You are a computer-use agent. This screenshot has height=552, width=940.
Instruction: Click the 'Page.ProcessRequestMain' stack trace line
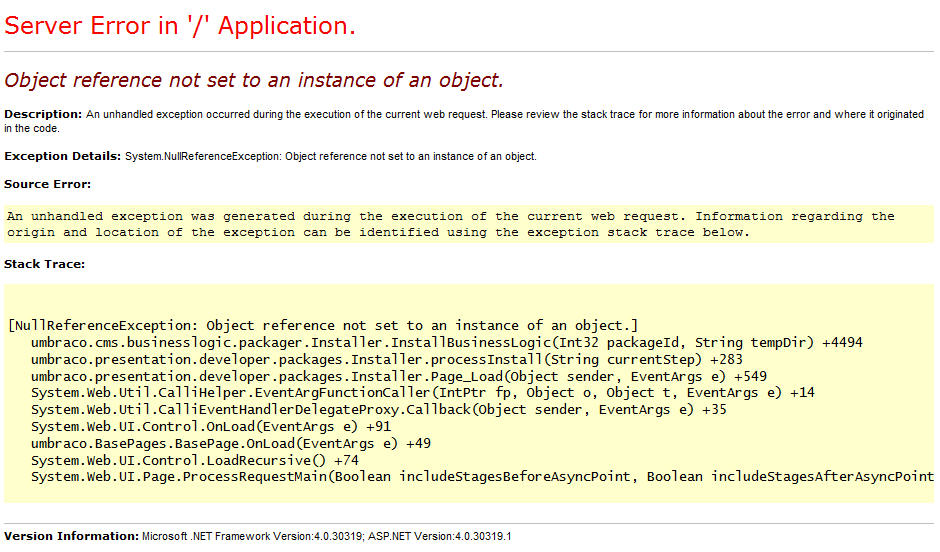(480, 477)
